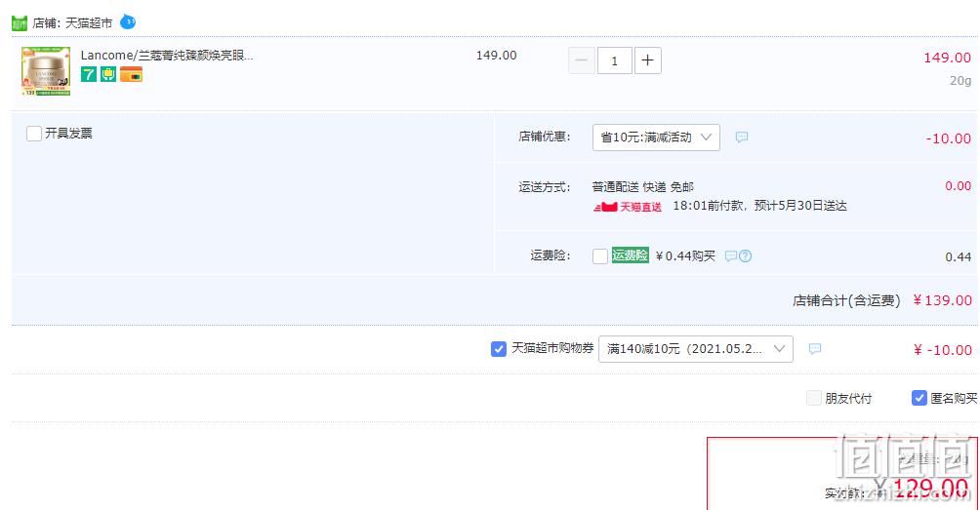Toggle the 朋友代付 friend-pay checkbox
This screenshot has height=510, width=980.
click(813, 398)
